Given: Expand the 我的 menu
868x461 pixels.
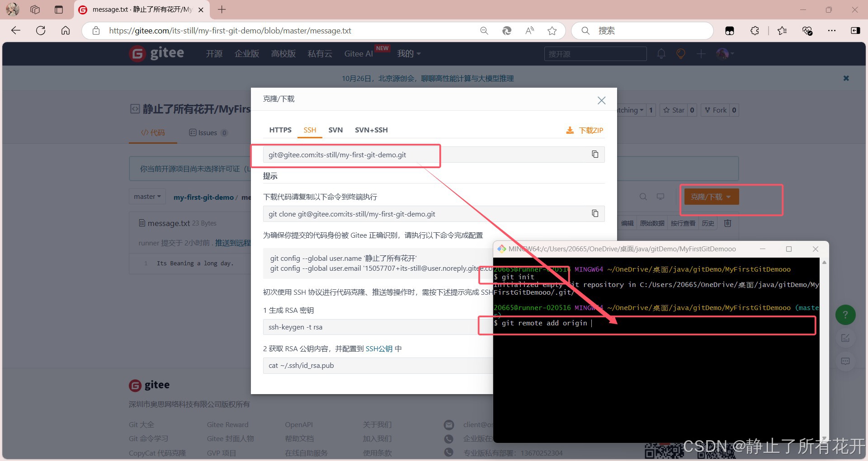Looking at the screenshot, I should click(x=409, y=54).
